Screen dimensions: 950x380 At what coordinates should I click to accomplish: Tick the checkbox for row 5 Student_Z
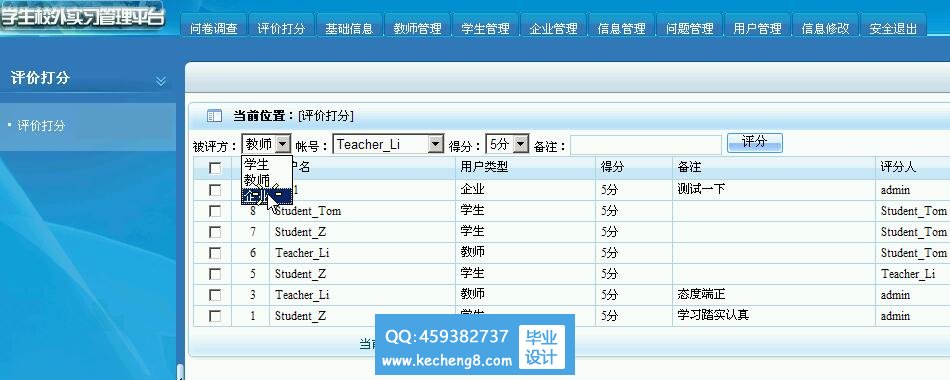click(214, 274)
